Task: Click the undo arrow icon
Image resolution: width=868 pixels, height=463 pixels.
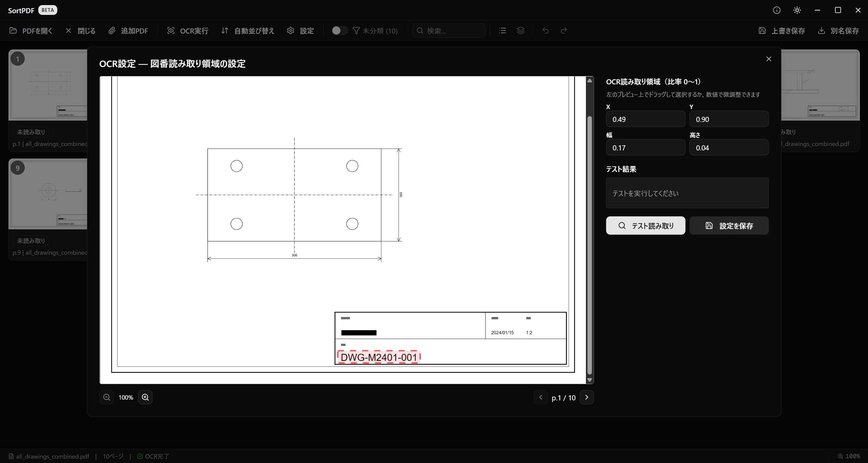Action: click(546, 31)
